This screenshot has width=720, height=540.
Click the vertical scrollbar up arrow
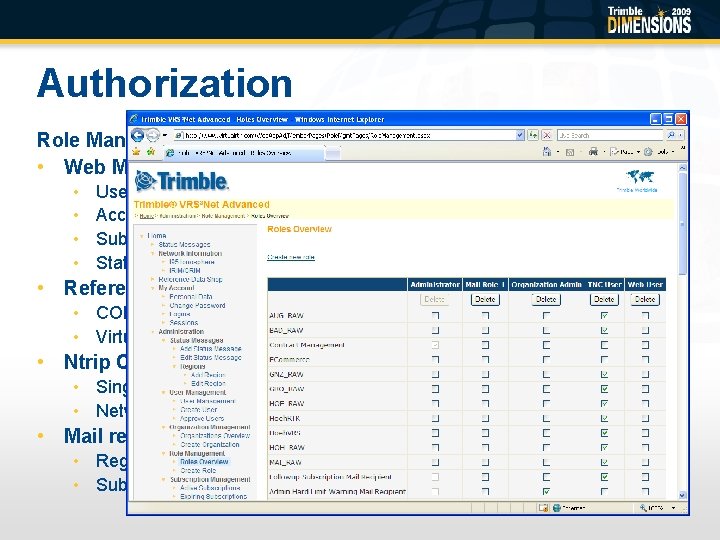682,168
